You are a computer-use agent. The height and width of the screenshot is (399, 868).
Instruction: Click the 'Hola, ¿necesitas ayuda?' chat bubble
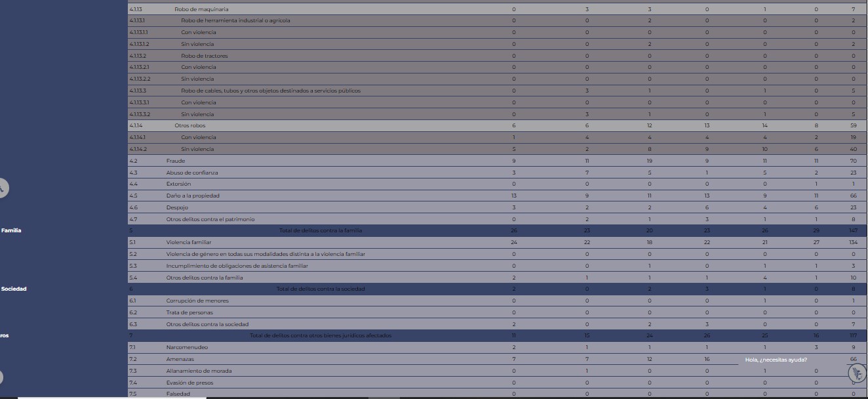click(776, 360)
